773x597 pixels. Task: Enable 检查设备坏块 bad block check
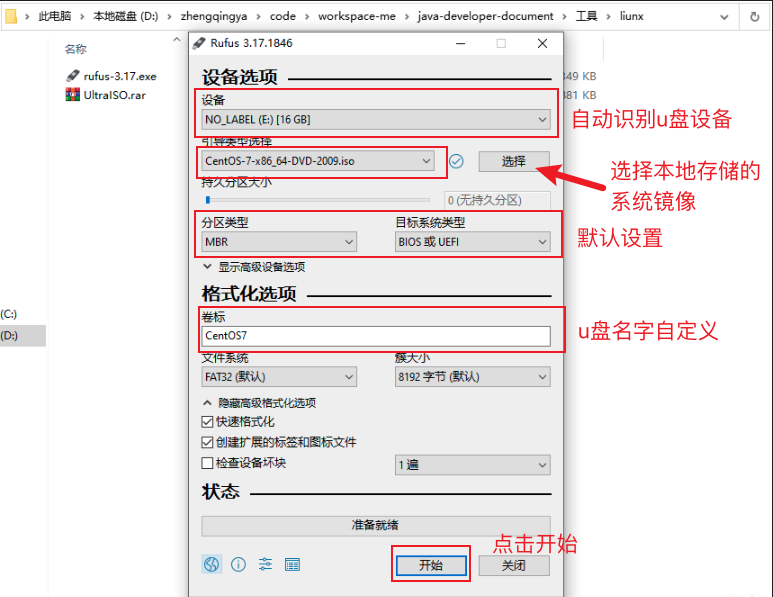click(x=207, y=463)
